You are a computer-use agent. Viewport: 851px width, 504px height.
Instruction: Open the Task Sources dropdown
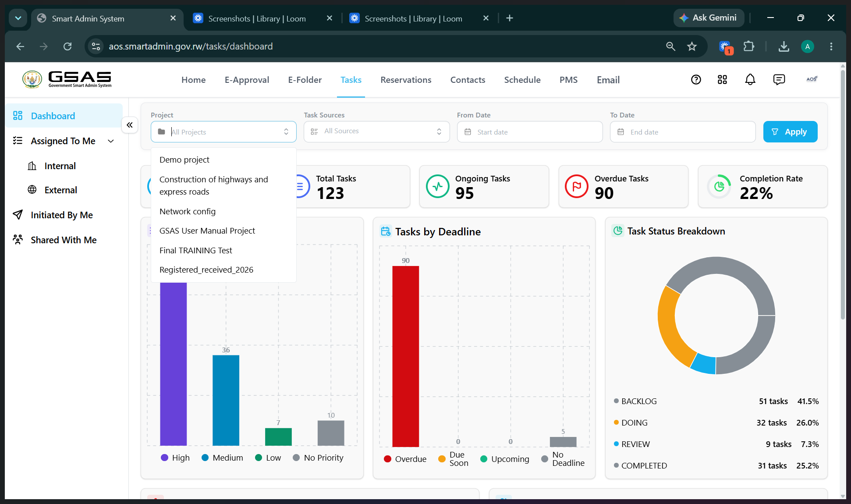click(x=377, y=132)
